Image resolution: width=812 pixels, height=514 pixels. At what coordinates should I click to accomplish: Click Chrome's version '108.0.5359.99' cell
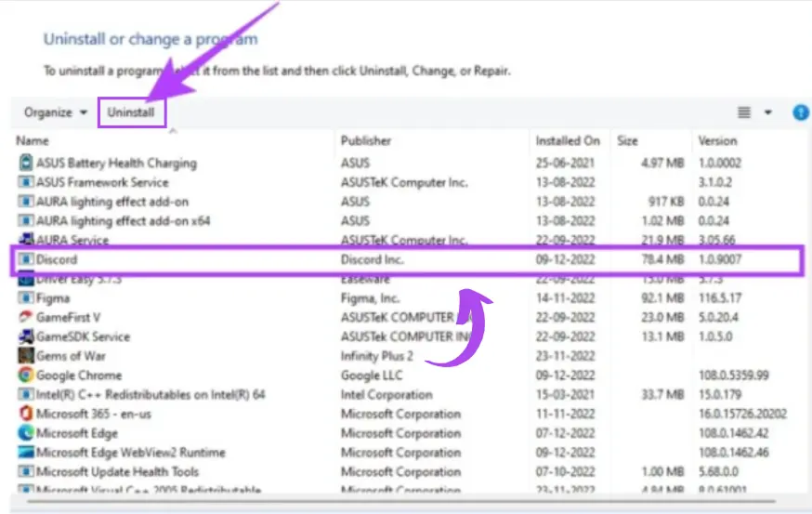coord(733,376)
